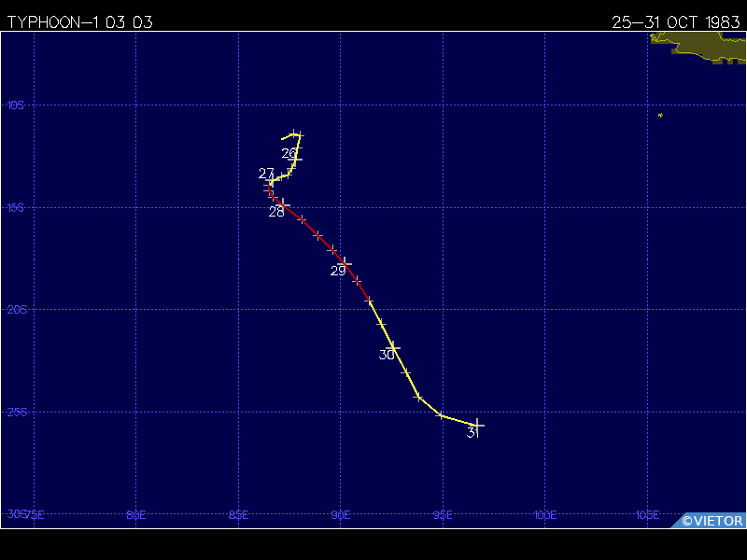Click the 20S latitude label
Viewport: 747px width, 560px height.
pyautogui.click(x=15, y=310)
